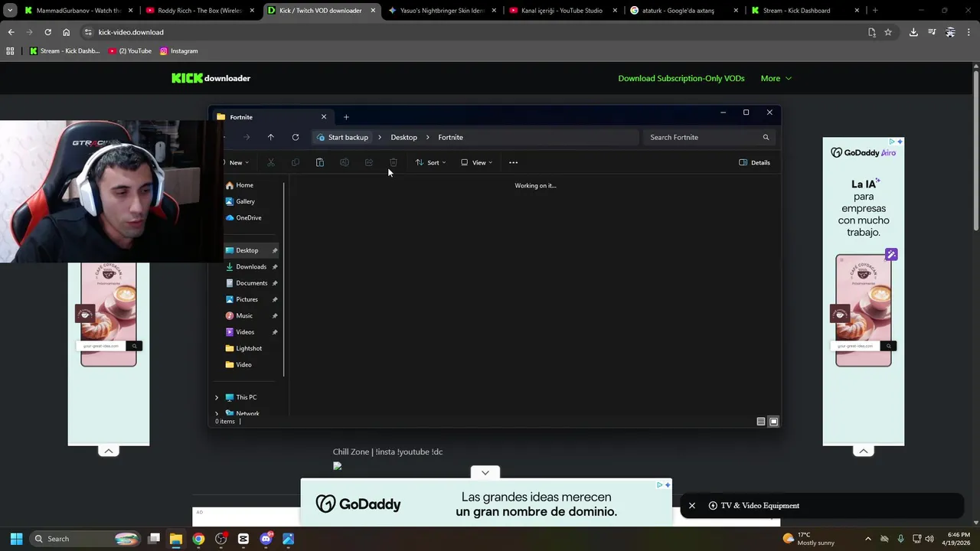
Task: Open File Explorer from the taskbar
Action: tap(176, 539)
